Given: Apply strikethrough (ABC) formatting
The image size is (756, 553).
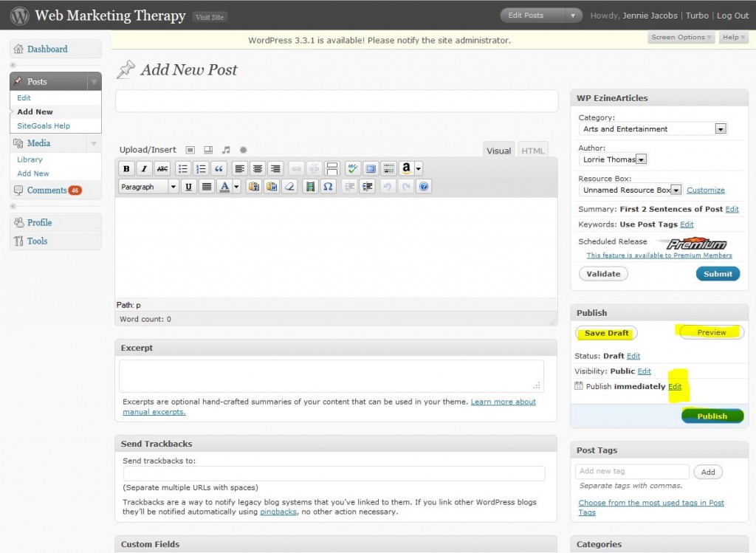Looking at the screenshot, I should (162, 169).
